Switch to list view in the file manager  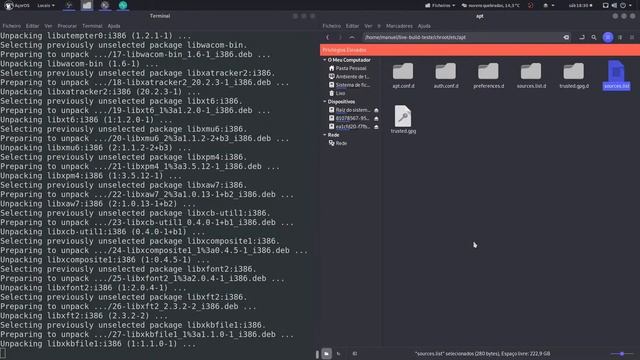tap(620, 37)
